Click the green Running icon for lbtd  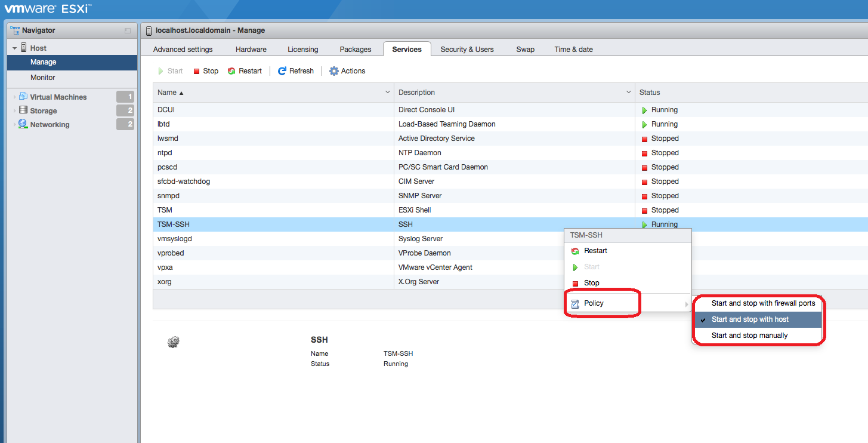[x=644, y=125]
